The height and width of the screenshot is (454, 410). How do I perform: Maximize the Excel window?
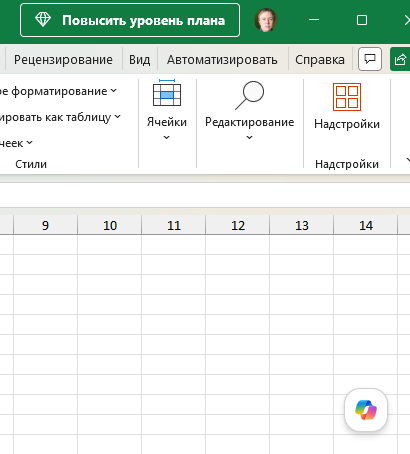[x=362, y=20]
